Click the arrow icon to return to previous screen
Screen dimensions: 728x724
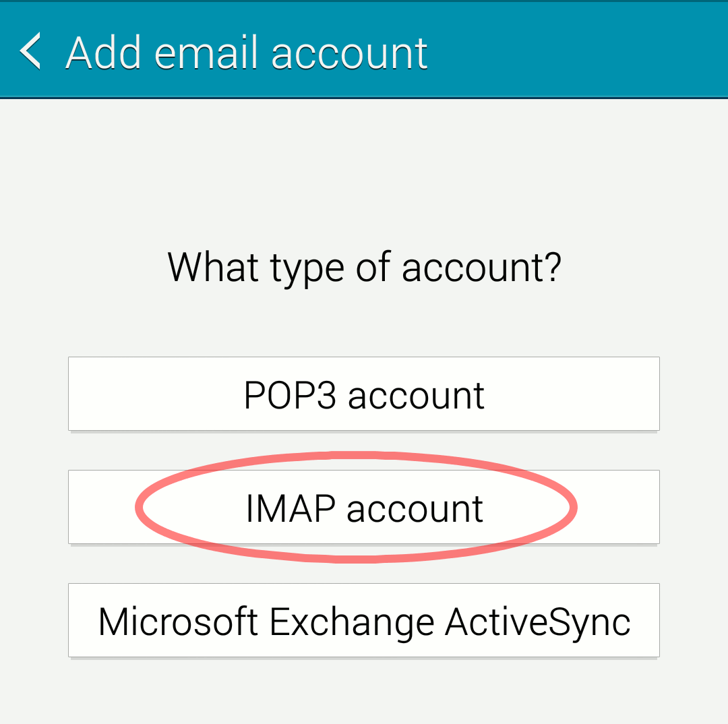pyautogui.click(x=30, y=51)
